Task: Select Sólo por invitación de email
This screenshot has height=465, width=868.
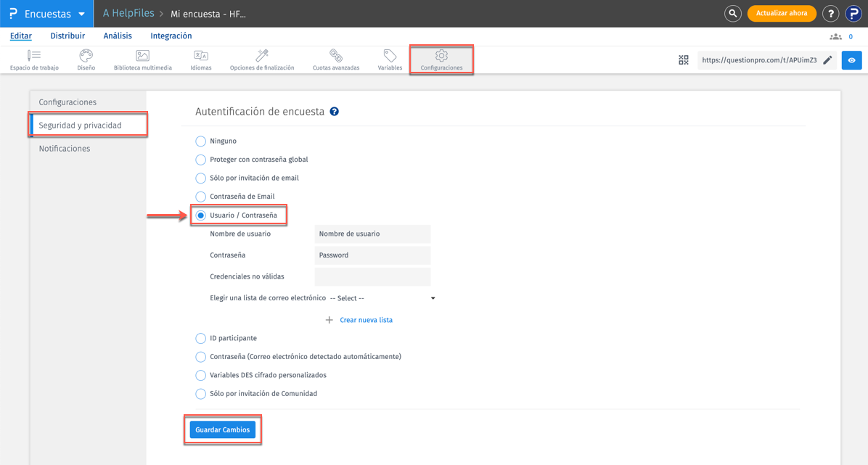Action: coord(200,178)
